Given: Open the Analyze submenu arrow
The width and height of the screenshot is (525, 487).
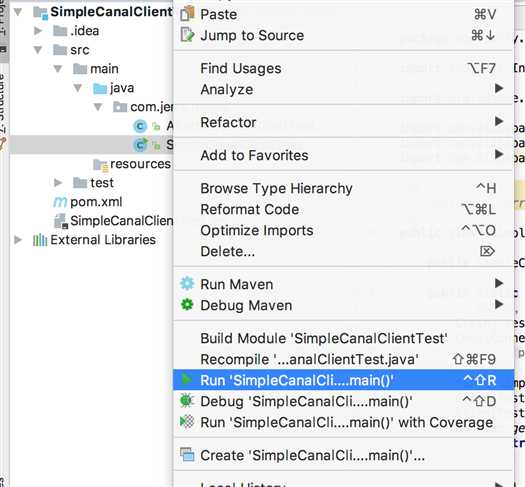Looking at the screenshot, I should [x=499, y=89].
